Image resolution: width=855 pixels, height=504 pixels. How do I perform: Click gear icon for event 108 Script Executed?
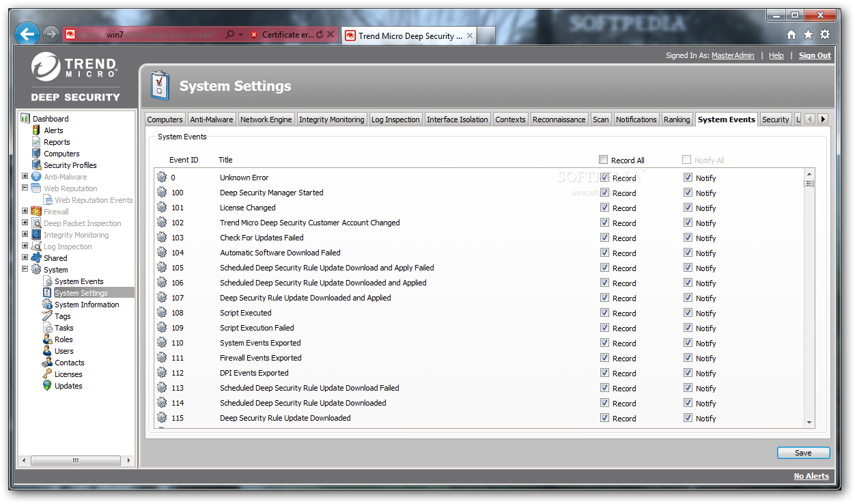click(x=162, y=313)
